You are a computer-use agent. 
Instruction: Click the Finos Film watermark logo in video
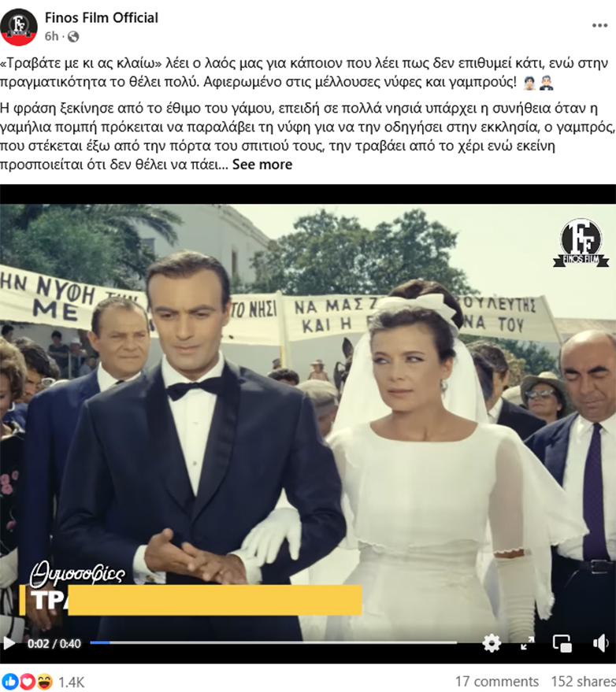coord(581,242)
